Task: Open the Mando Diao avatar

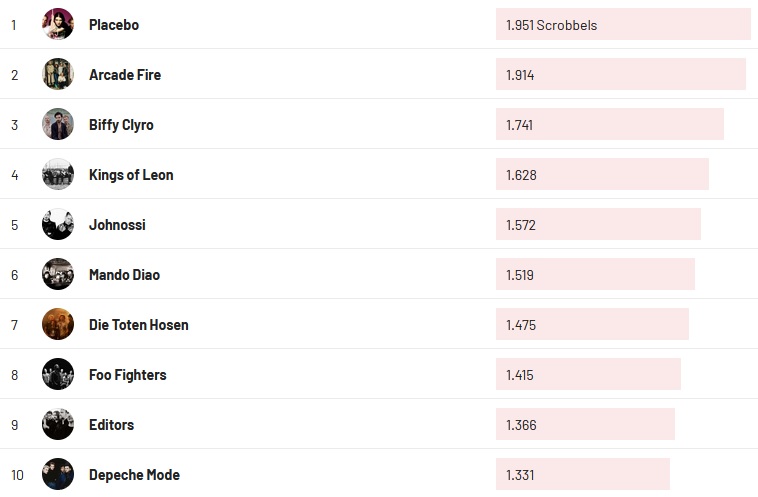Action: click(58, 274)
